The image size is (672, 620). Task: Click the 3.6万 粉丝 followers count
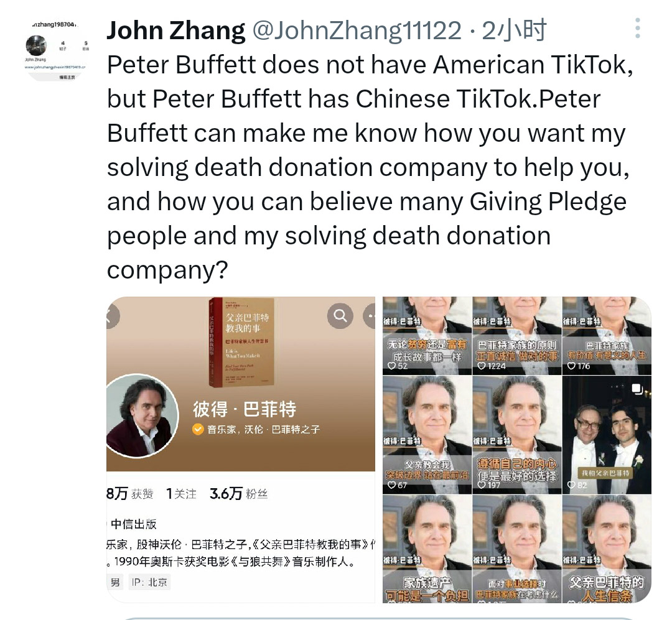(239, 494)
